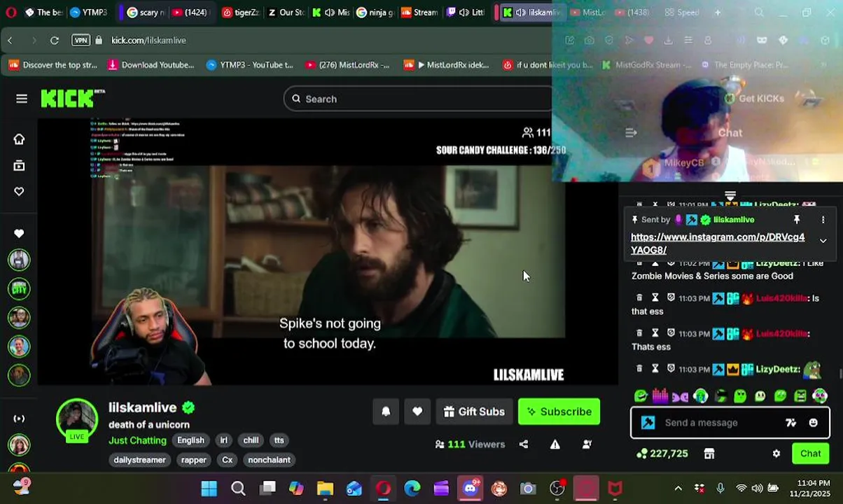
Task: Open Windows Start menu
Action: pos(209,488)
